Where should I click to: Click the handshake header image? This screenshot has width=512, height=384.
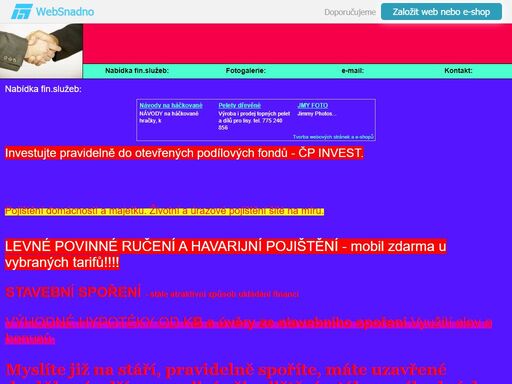tap(41, 51)
